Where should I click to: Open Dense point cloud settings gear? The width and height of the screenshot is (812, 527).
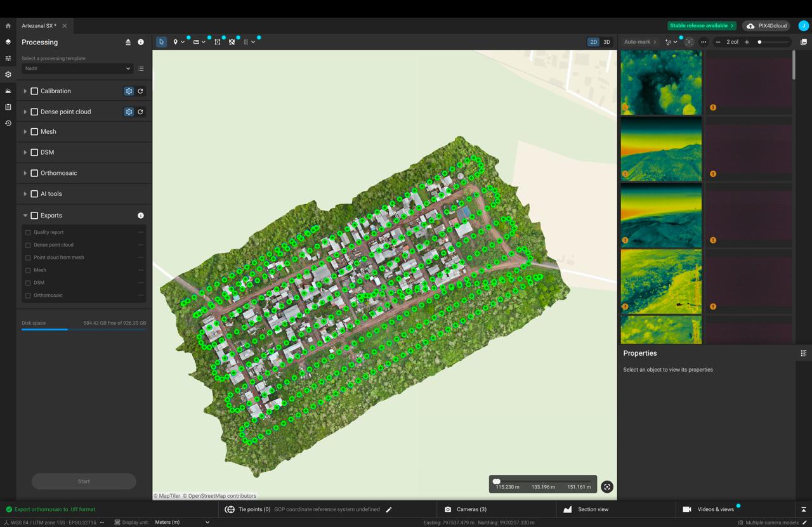(x=129, y=112)
